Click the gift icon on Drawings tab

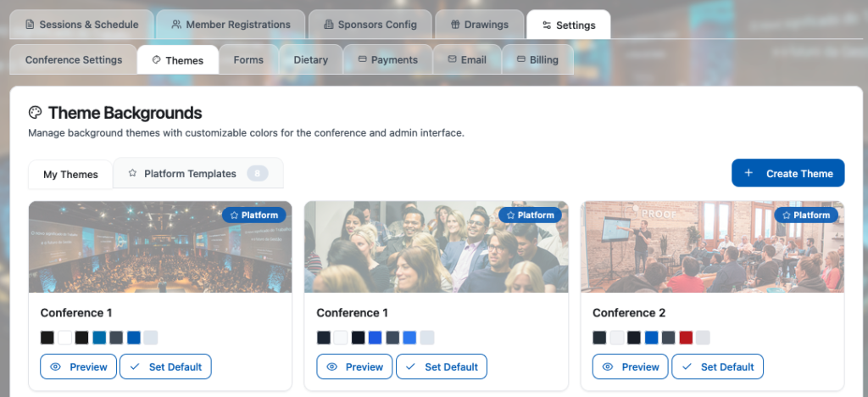click(x=455, y=25)
